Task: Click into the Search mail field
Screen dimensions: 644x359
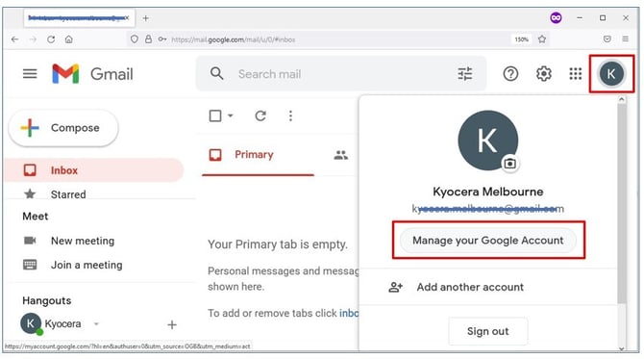Action: 341,74
